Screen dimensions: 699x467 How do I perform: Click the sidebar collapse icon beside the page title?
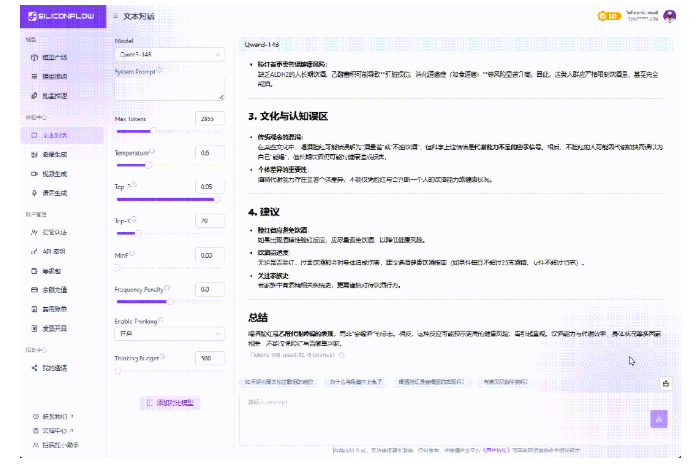click(115, 17)
